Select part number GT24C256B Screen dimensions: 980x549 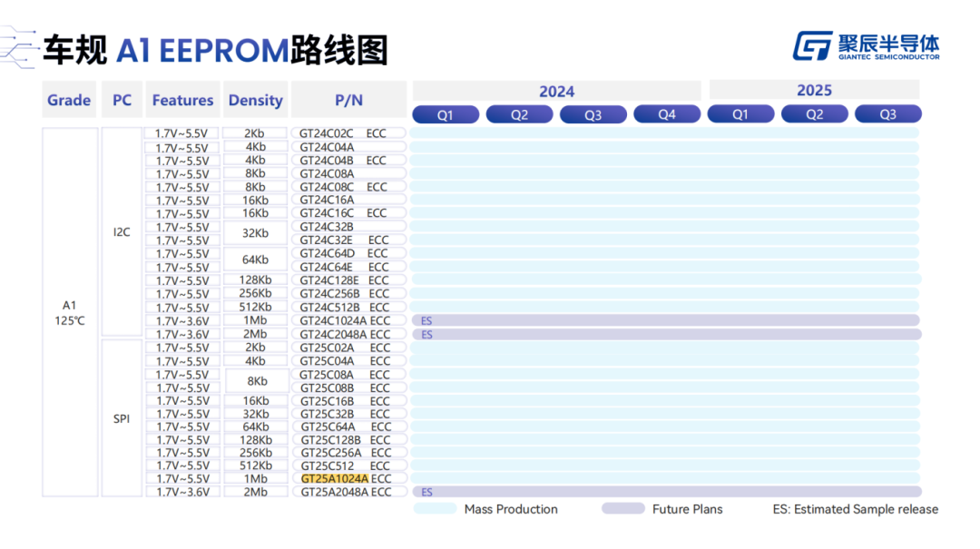[330, 293]
